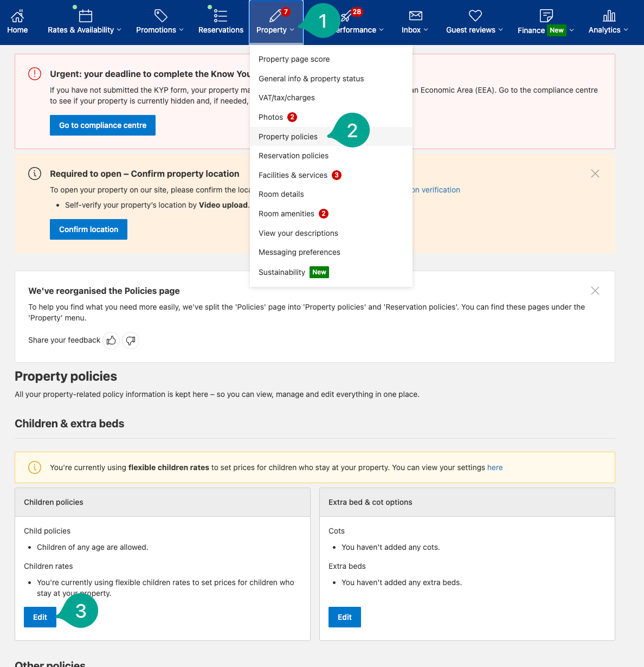Select Room amenities menu item

point(331,214)
